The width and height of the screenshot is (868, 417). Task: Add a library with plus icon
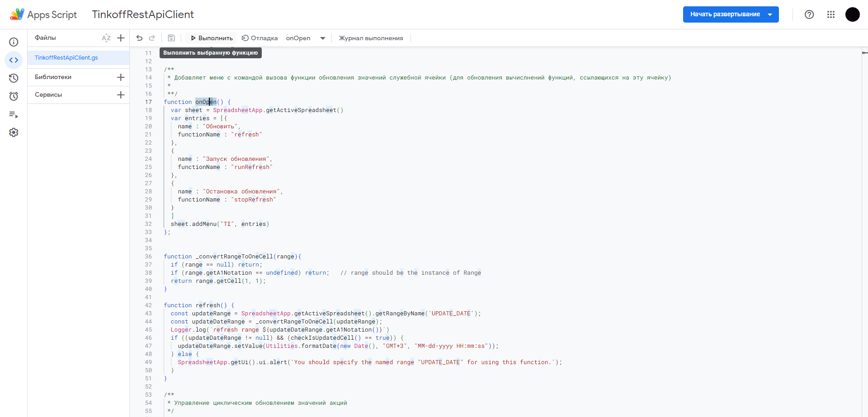pos(121,77)
